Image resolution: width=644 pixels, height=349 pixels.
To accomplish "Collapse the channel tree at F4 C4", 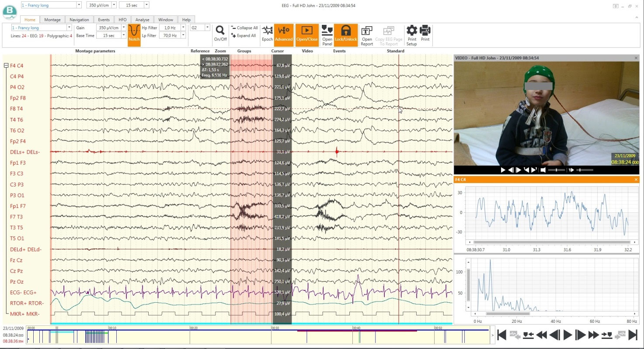I will coord(6,66).
